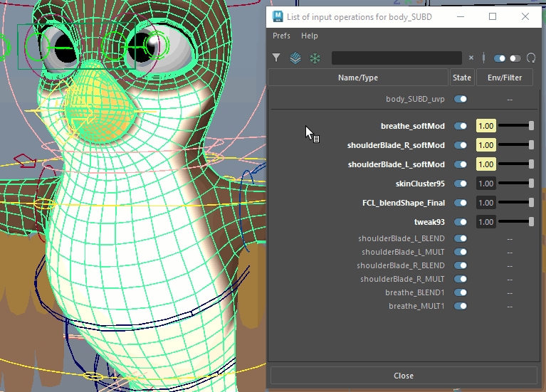
Task: Click the filter funnel icon
Action: click(276, 58)
